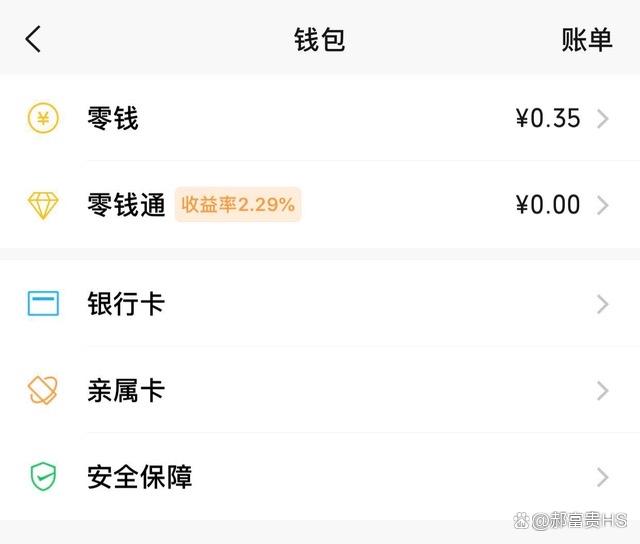Select the 亲属卡 label
This screenshot has height=544, width=640.
tap(126, 390)
